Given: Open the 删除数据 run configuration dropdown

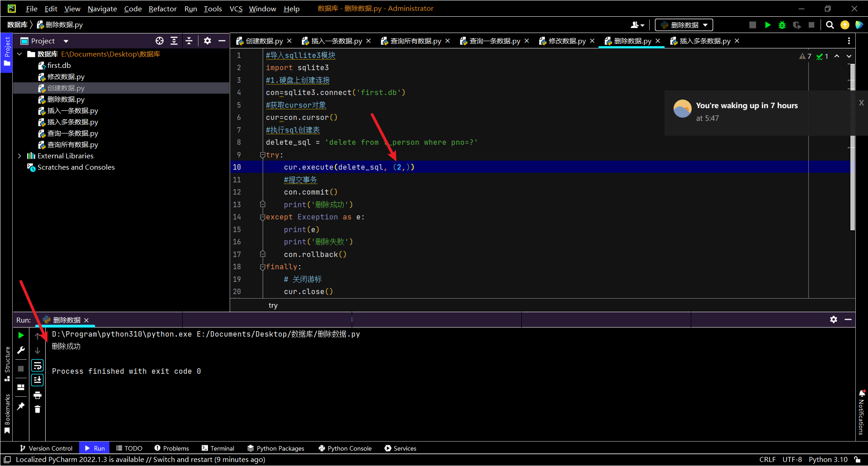Looking at the screenshot, I should click(x=684, y=25).
